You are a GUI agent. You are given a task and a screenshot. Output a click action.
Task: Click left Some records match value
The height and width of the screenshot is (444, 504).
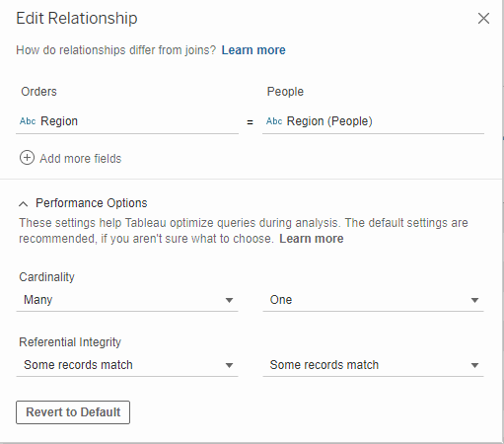coord(78,365)
